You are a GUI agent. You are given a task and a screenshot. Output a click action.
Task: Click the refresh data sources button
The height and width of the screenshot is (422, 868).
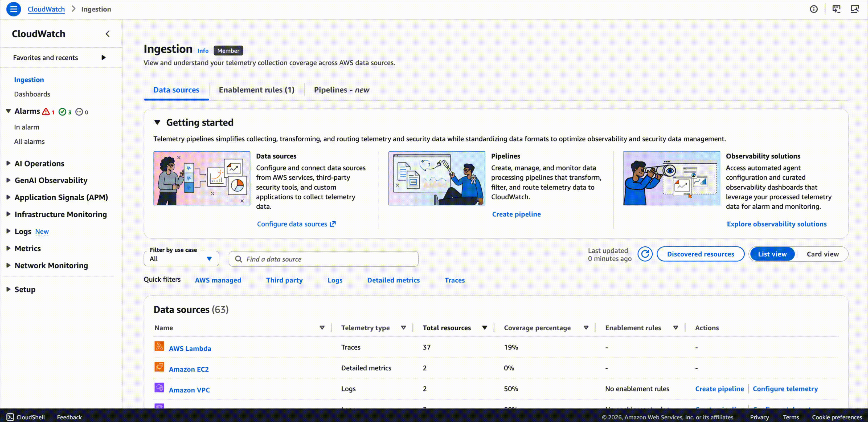pyautogui.click(x=645, y=254)
